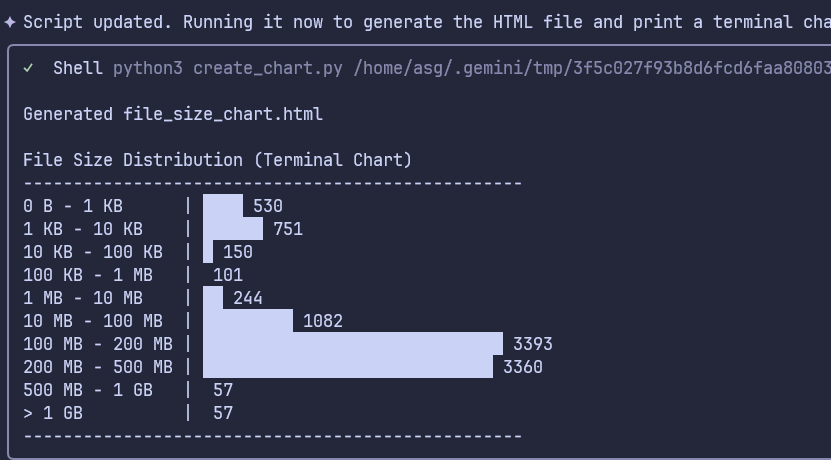The image size is (831, 460).
Task: Click the bar for 1 KB - 10 KB
Action: pos(233,229)
